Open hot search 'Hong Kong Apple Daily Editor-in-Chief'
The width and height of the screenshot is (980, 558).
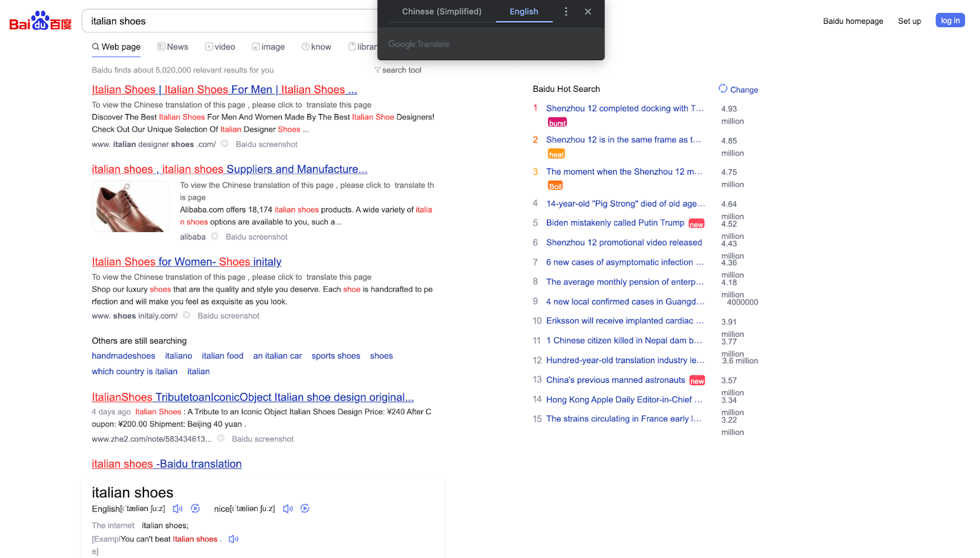coord(624,399)
